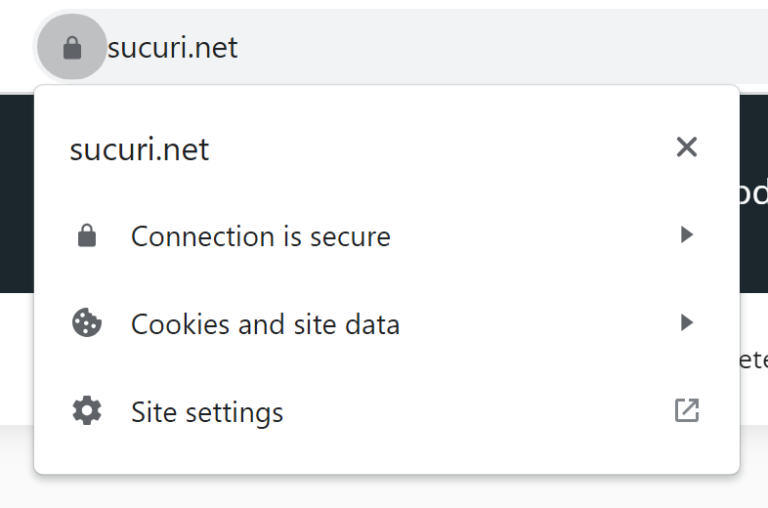Open the Cookies and site data entry
The width and height of the screenshot is (768, 508).
[x=265, y=324]
